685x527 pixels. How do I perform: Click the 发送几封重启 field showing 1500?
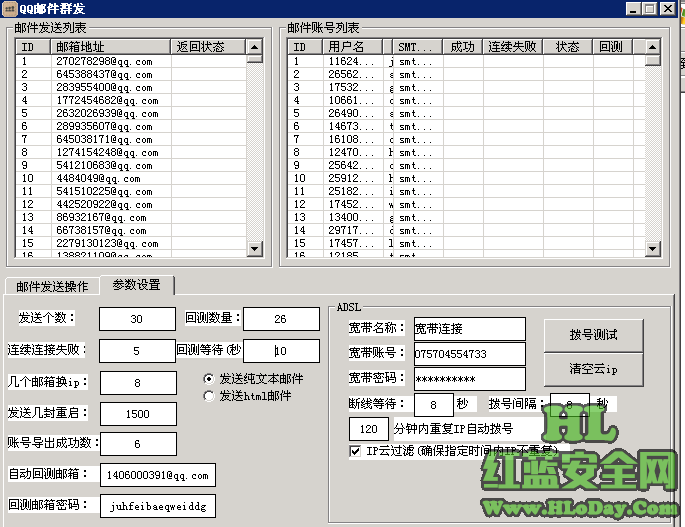point(138,414)
